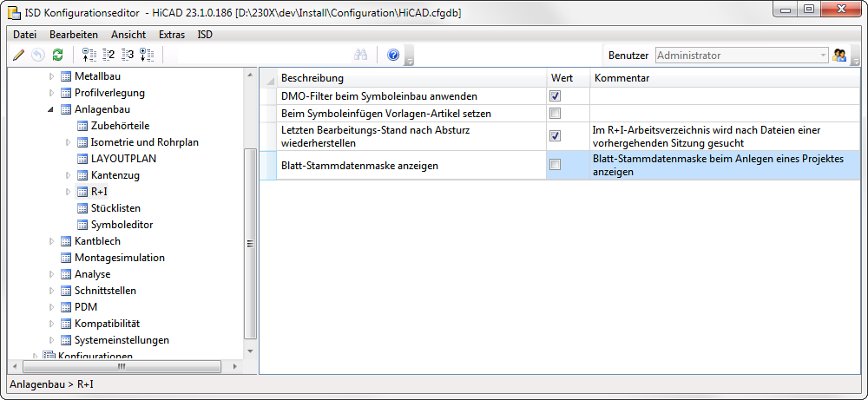This screenshot has width=868, height=400.
Task: Open the Bearbeiten menu
Action: click(x=74, y=35)
